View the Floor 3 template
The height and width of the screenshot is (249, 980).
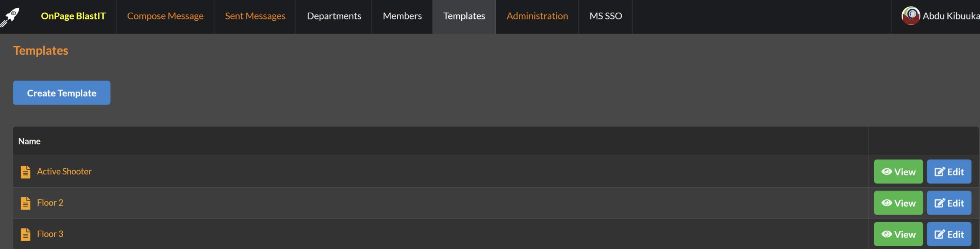(898, 234)
